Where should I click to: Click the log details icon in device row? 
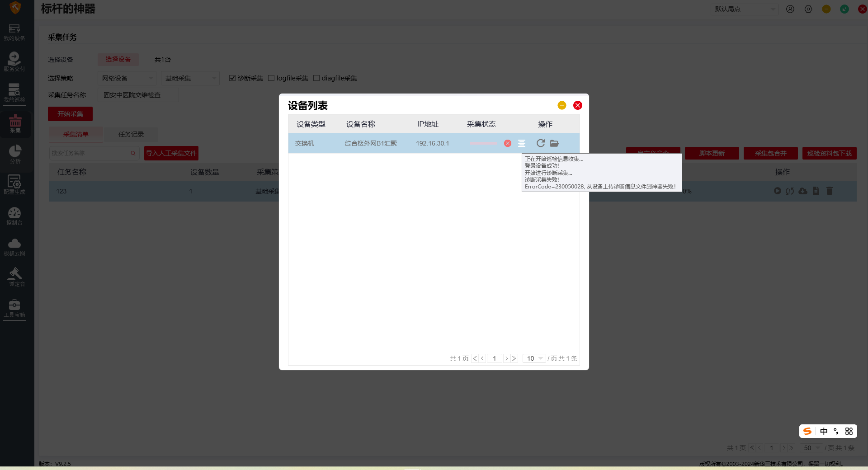[522, 143]
